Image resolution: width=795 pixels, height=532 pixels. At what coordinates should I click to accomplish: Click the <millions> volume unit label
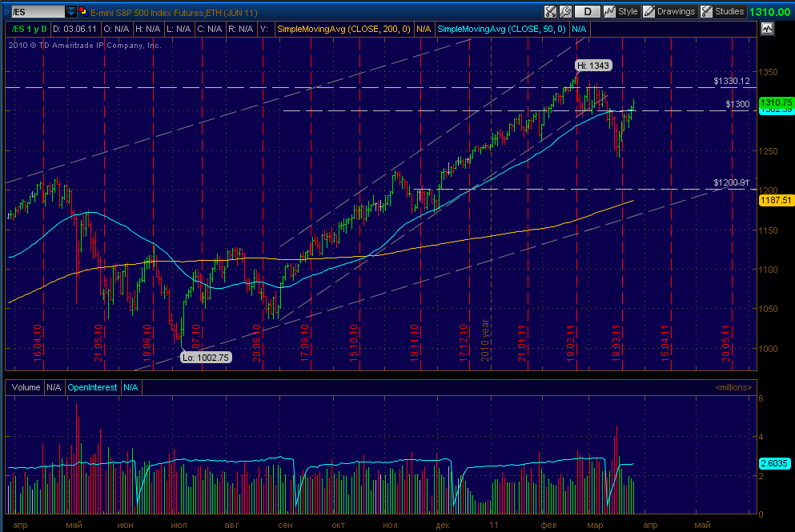[733, 387]
